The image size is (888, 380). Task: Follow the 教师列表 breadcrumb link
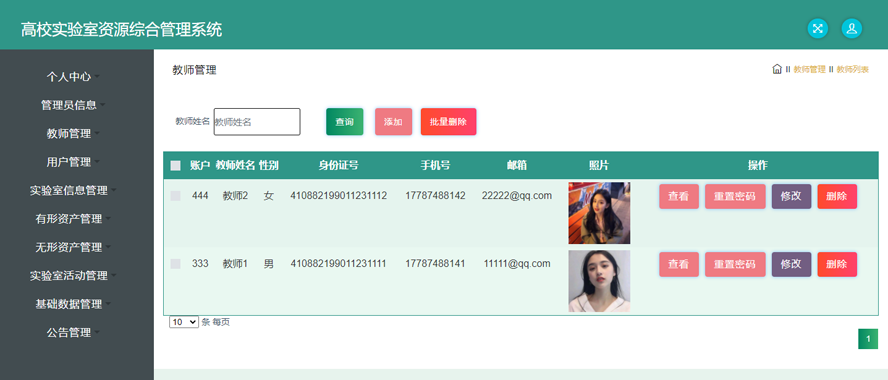(852, 70)
